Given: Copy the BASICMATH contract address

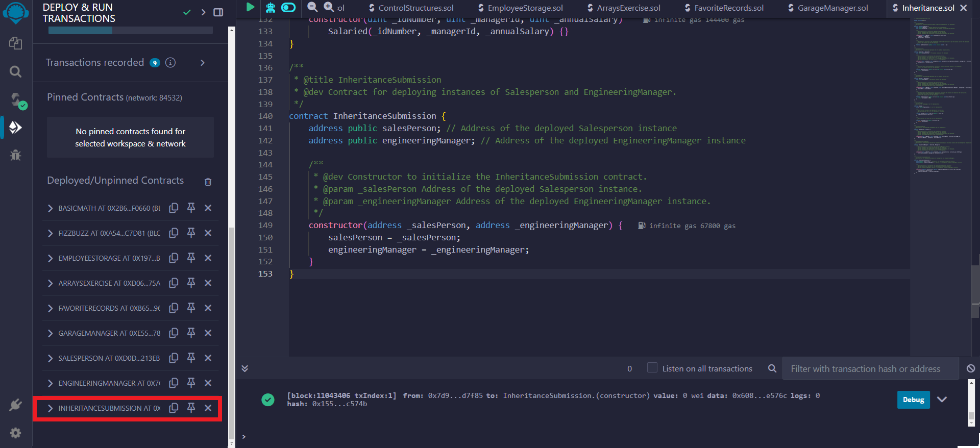Looking at the screenshot, I should 174,208.
